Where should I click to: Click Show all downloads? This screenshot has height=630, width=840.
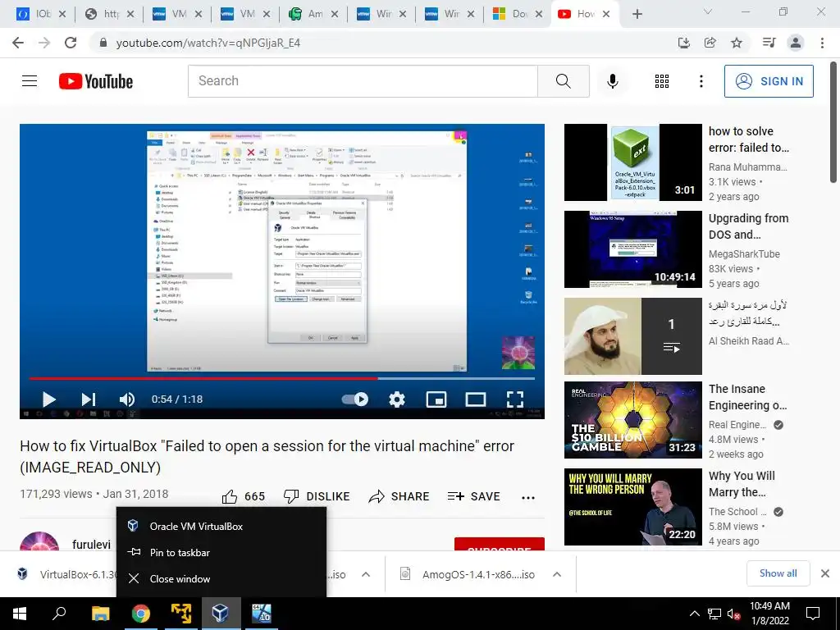[x=778, y=573]
